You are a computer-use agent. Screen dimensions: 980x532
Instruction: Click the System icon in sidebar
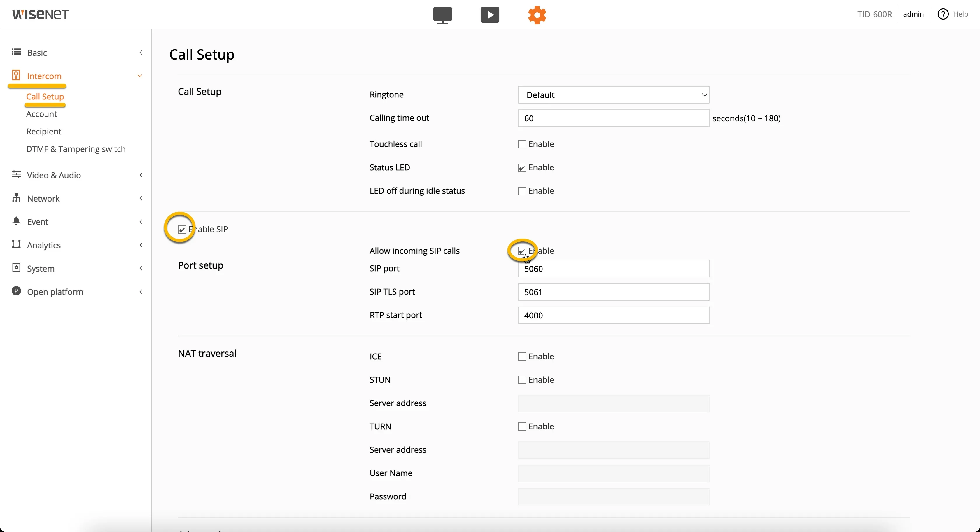[16, 267]
